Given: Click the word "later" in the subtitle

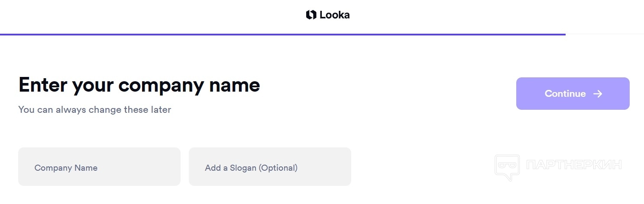Looking at the screenshot, I should [x=161, y=110].
